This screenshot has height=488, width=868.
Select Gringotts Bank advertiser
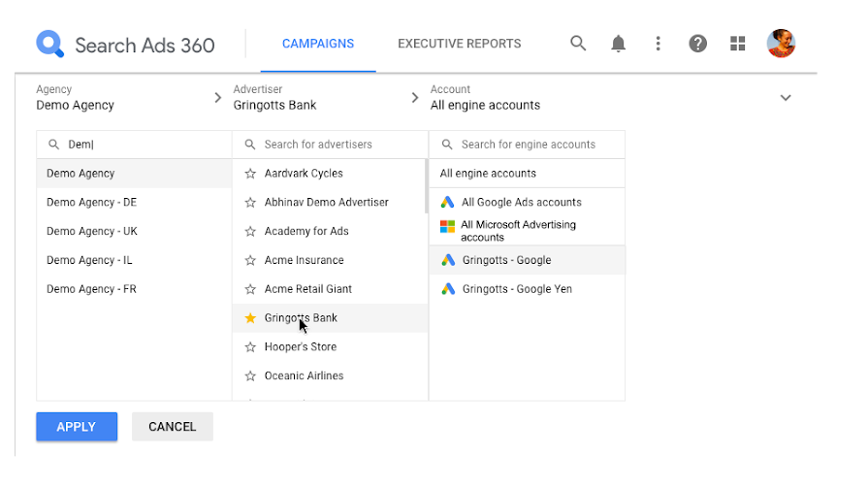(x=301, y=317)
